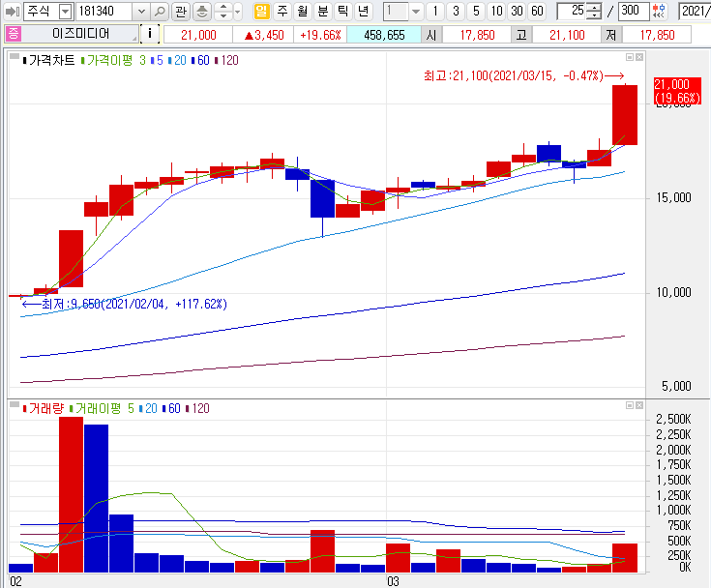The width and height of the screenshot is (711, 588).
Task: Close the price chart panel
Action: pos(638,57)
